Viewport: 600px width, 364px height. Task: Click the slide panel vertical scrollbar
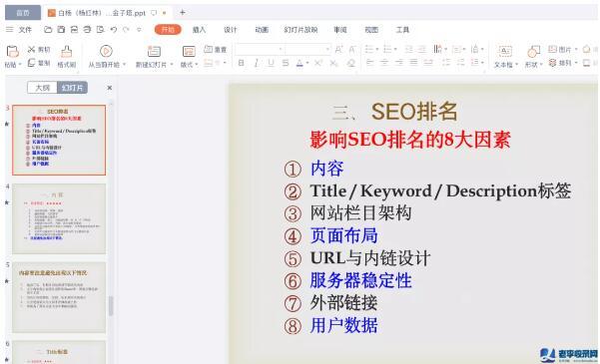click(x=111, y=306)
